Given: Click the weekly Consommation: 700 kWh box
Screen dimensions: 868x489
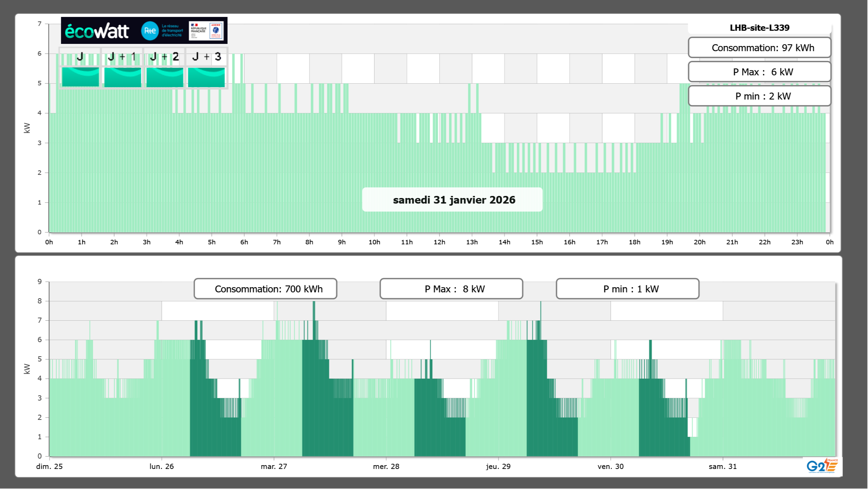Looking at the screenshot, I should [265, 289].
